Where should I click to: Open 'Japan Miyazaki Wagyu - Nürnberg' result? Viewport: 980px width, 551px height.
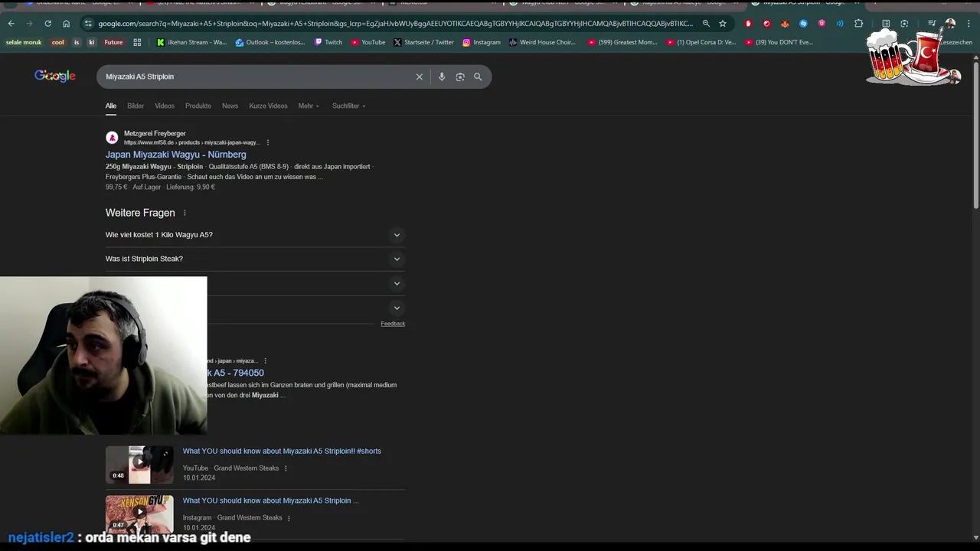[176, 155]
